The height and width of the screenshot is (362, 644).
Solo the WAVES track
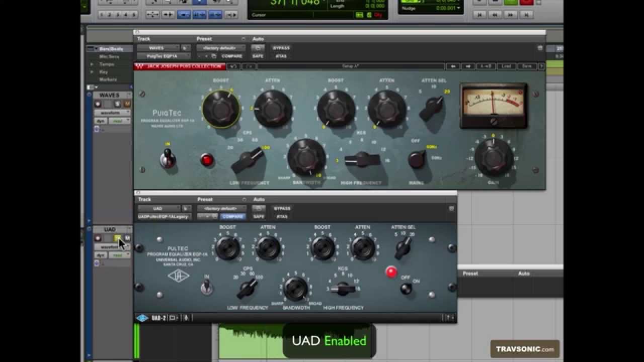pyautogui.click(x=117, y=104)
